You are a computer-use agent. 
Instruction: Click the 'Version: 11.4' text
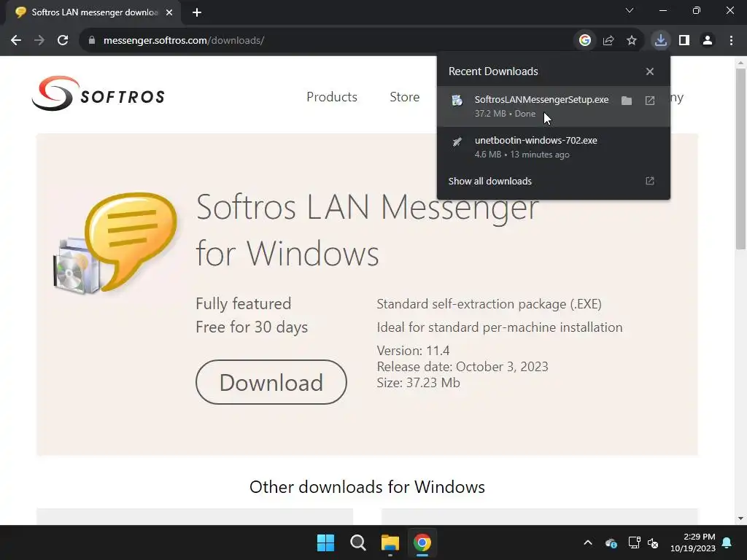[413, 351]
